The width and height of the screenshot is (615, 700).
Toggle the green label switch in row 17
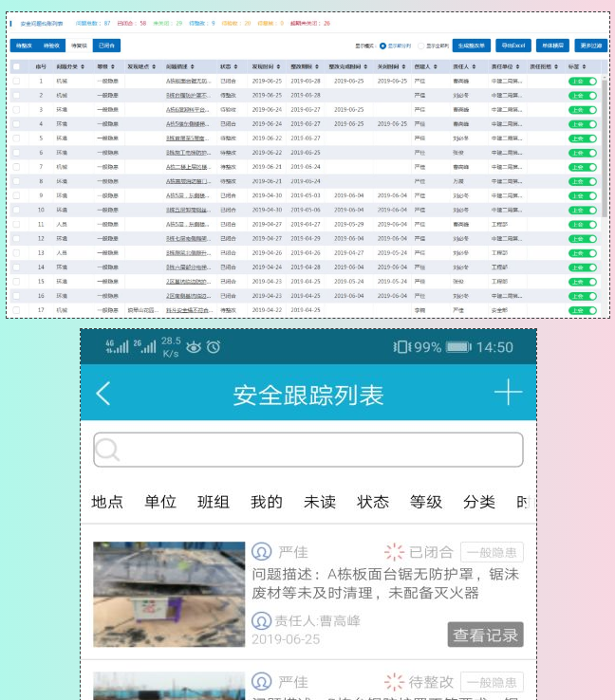coord(583,310)
